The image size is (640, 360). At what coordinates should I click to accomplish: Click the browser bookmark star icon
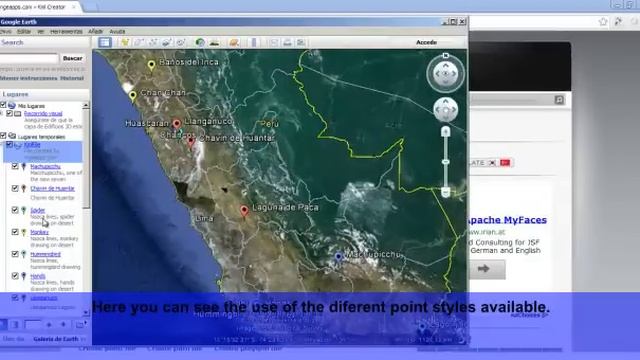[603, 22]
